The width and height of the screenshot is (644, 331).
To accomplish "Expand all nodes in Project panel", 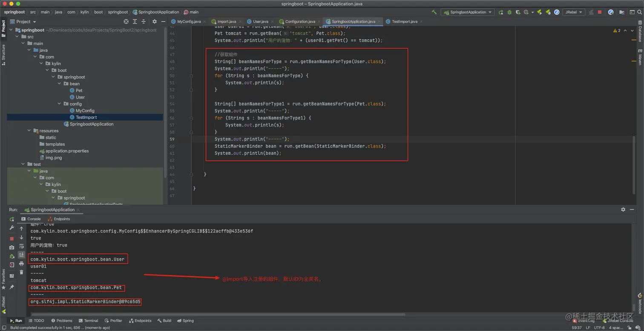I will (135, 21).
